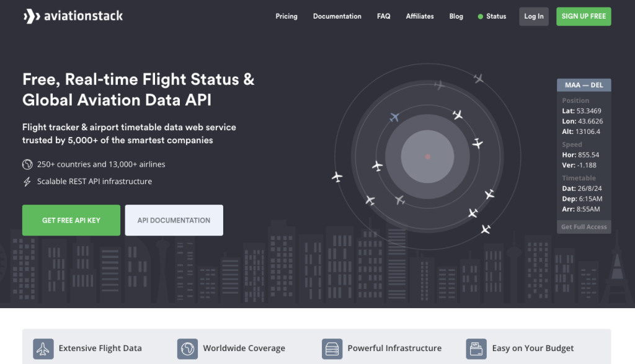Click the airplane icon beside Extensive Flight Data
Viewport: 635px width, 364px height.
43,348
